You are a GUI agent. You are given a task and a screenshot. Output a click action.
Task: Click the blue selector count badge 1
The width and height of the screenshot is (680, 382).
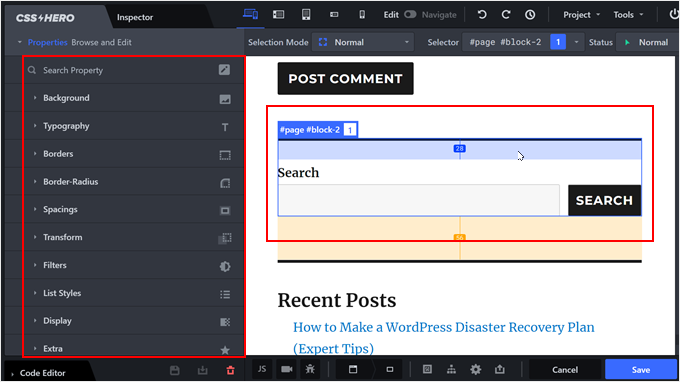[558, 42]
